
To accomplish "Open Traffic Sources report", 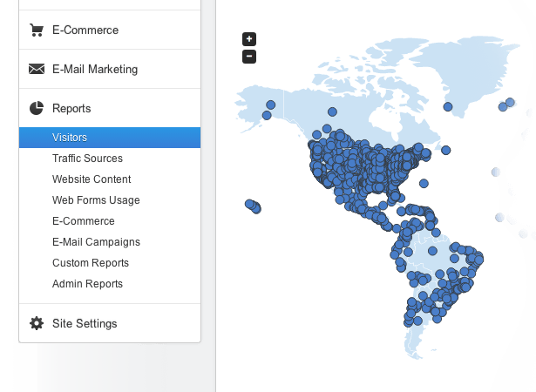I will click(x=87, y=159).
